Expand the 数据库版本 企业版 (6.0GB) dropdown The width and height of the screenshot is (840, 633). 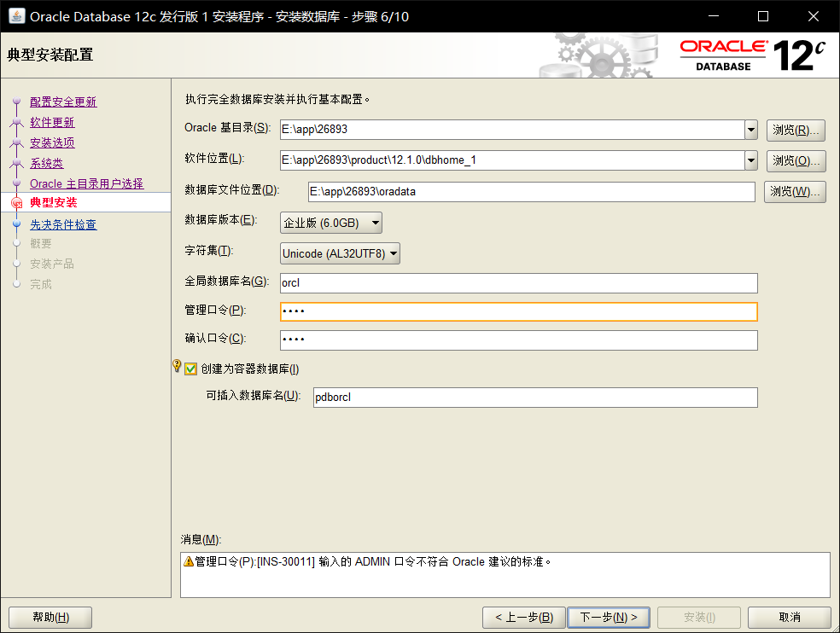(331, 223)
